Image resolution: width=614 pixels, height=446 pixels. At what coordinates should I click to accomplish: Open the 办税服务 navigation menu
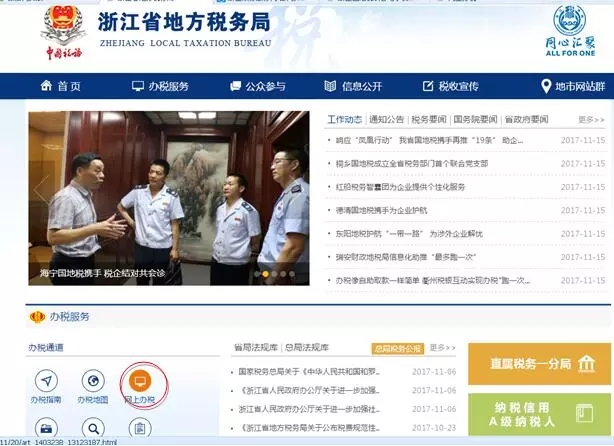(161, 86)
